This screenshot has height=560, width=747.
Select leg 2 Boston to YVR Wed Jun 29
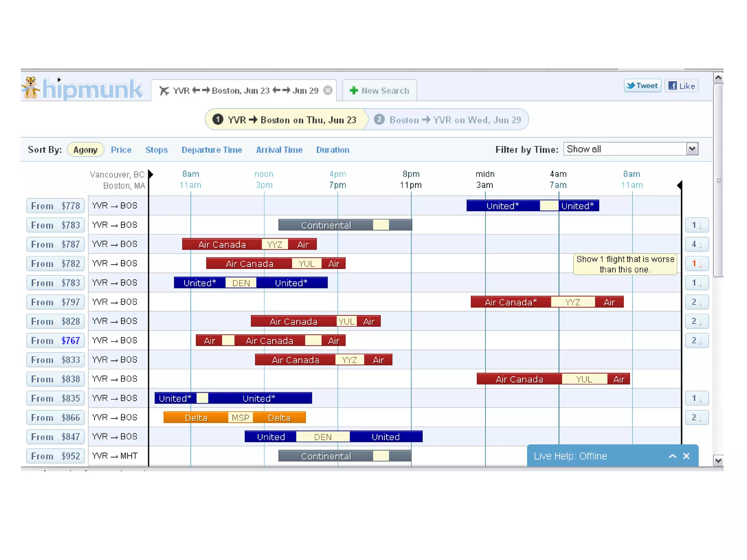tap(449, 120)
